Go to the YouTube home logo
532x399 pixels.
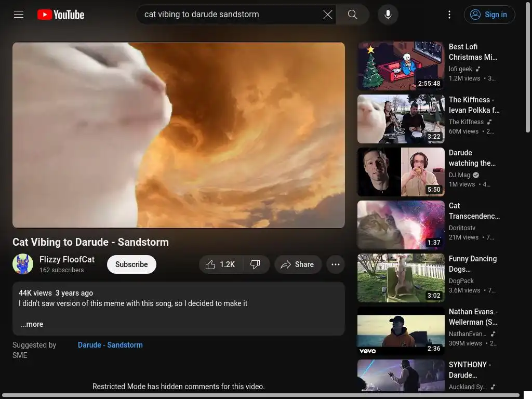point(61,15)
